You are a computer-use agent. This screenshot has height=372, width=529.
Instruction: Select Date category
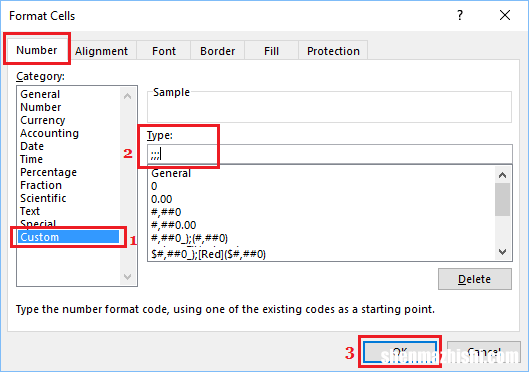(69, 146)
